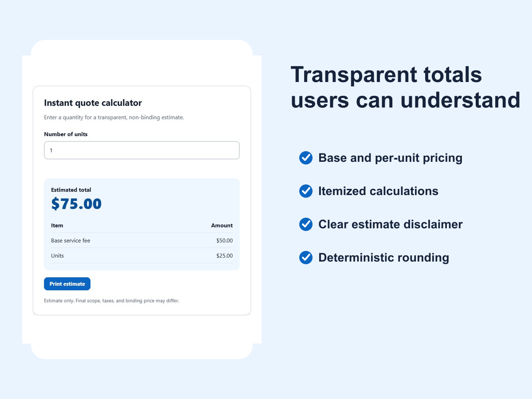Viewport: 532px width, 399px height.
Task: Click the Print estimate button
Action: pos(67,284)
